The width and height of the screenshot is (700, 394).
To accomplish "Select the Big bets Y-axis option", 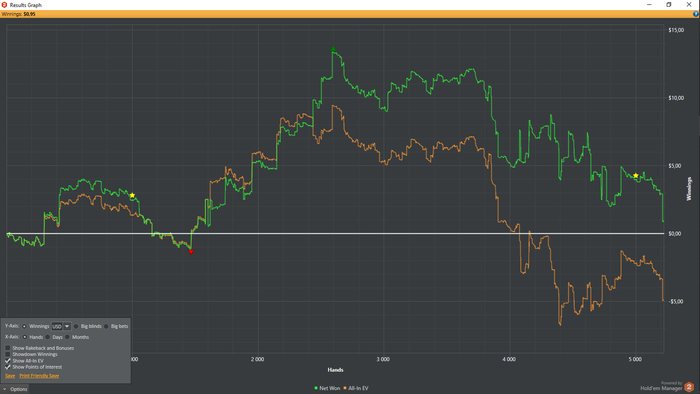I will point(106,326).
